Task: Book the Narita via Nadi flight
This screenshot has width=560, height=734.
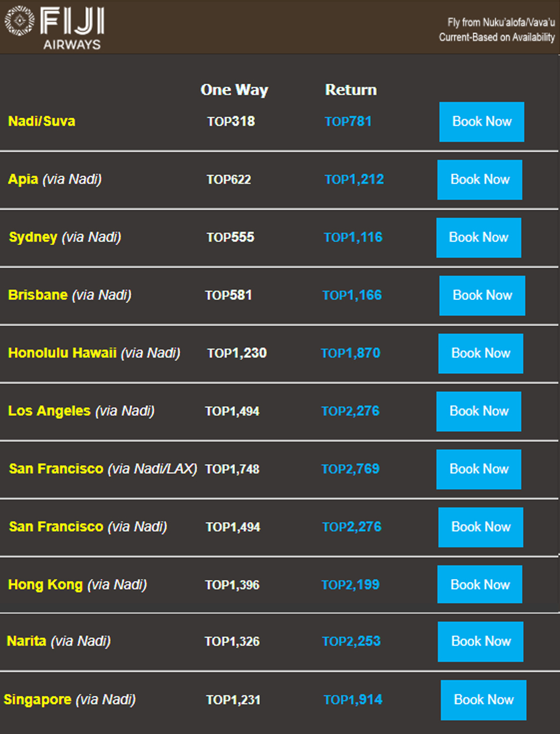Action: pos(481,641)
